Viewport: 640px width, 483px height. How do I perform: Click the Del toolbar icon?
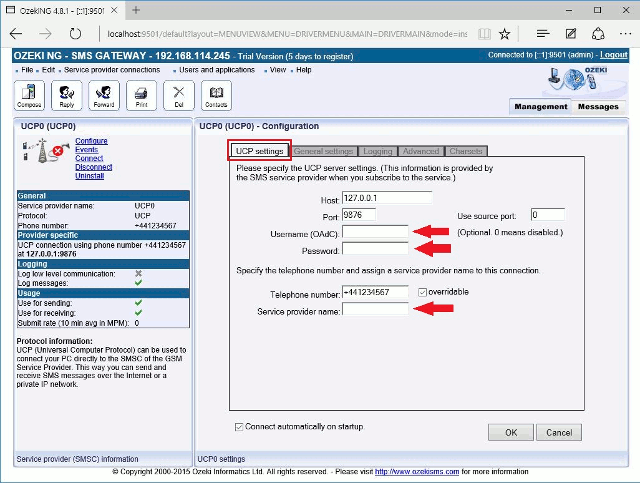pos(179,95)
